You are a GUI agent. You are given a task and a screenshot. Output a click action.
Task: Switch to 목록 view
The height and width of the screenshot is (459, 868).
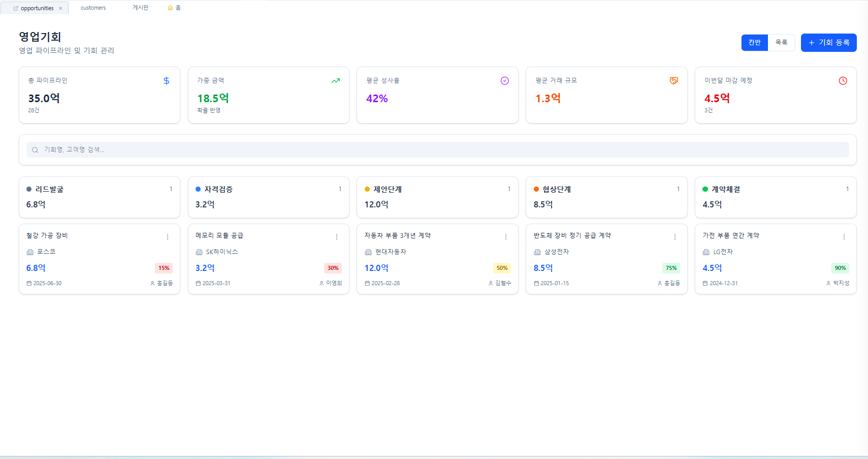(x=781, y=43)
